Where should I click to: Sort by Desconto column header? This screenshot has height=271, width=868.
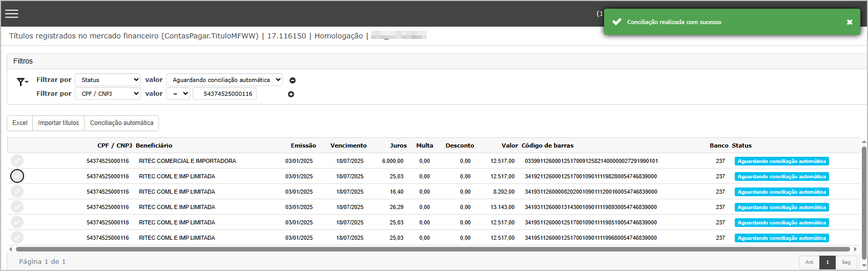pos(460,145)
